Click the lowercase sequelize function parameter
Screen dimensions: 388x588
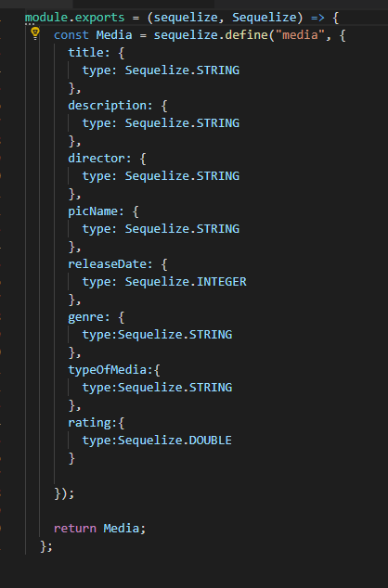click(x=186, y=18)
